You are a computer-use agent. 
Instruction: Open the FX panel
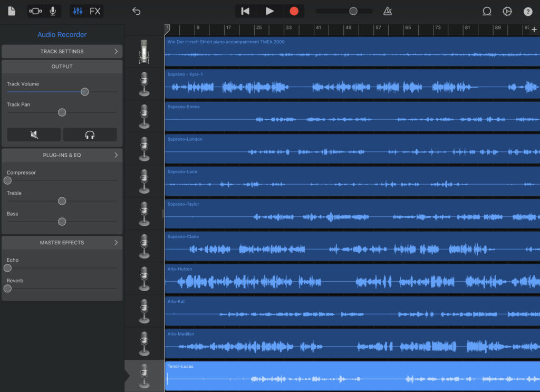coord(95,11)
